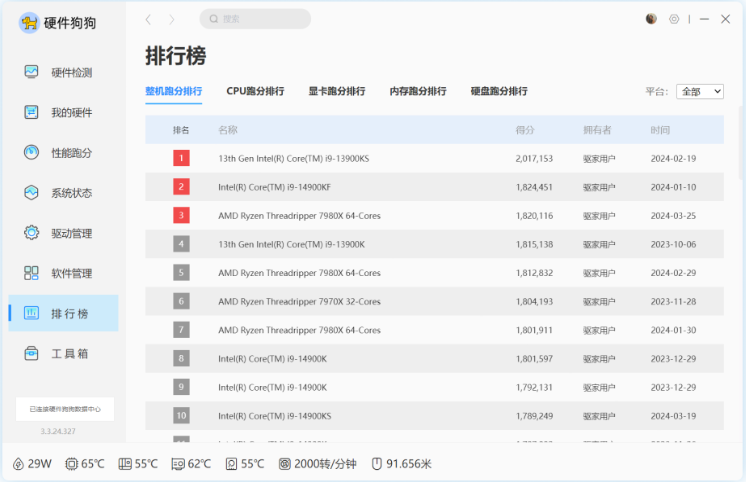Click the second 55°C status bar icon

point(231,464)
